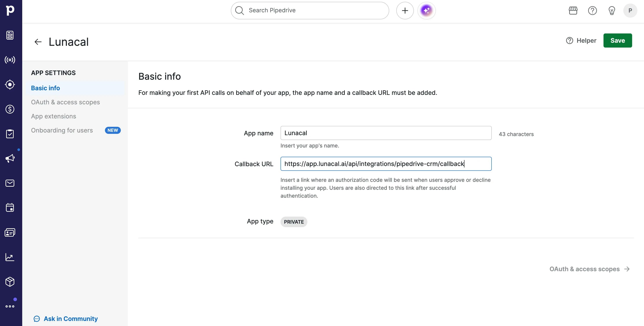Viewport: 644px width, 326px height.
Task: Open Onboarding for users section
Action: (62, 130)
